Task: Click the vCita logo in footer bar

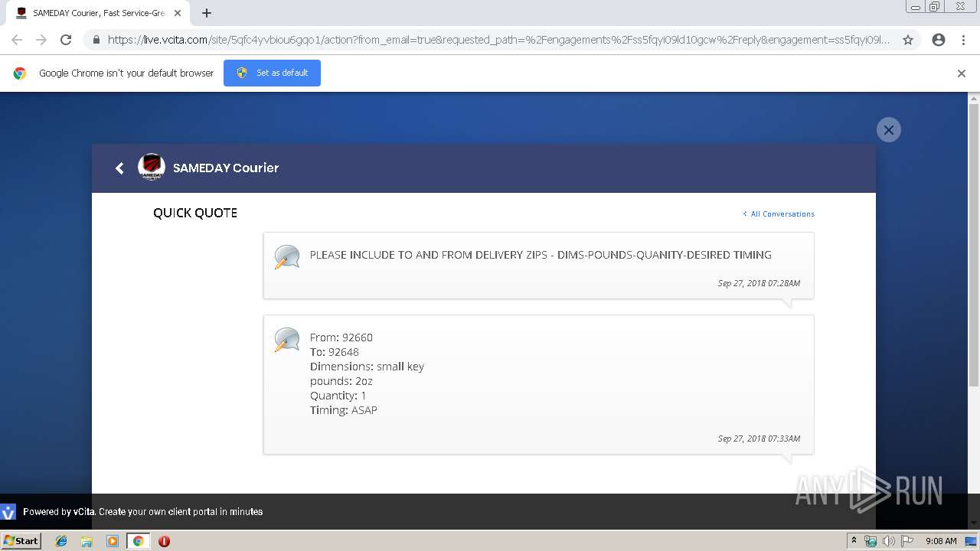Action: (8, 512)
